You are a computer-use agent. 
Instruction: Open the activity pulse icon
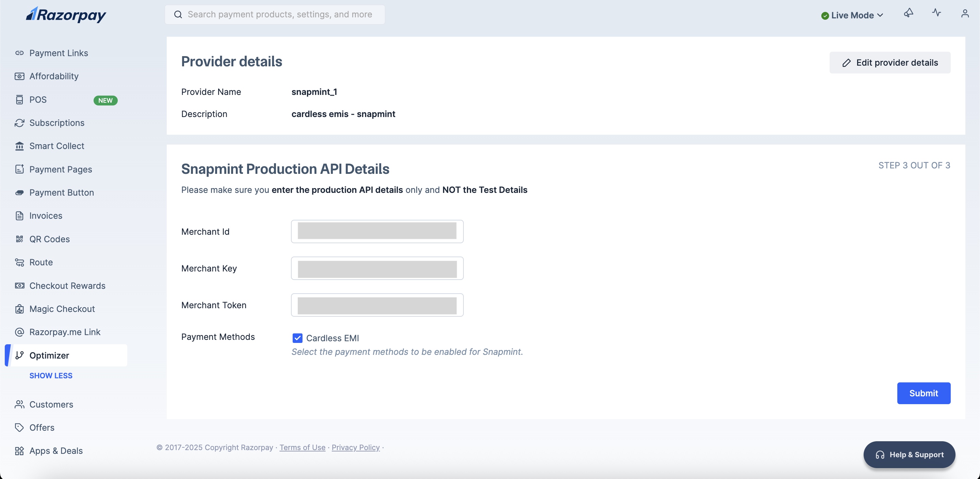[x=937, y=13]
